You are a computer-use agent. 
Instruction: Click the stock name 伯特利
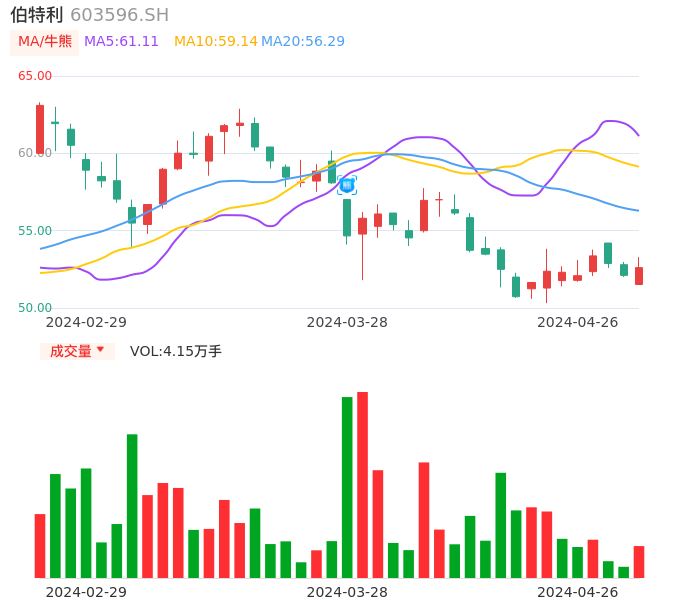(x=37, y=15)
